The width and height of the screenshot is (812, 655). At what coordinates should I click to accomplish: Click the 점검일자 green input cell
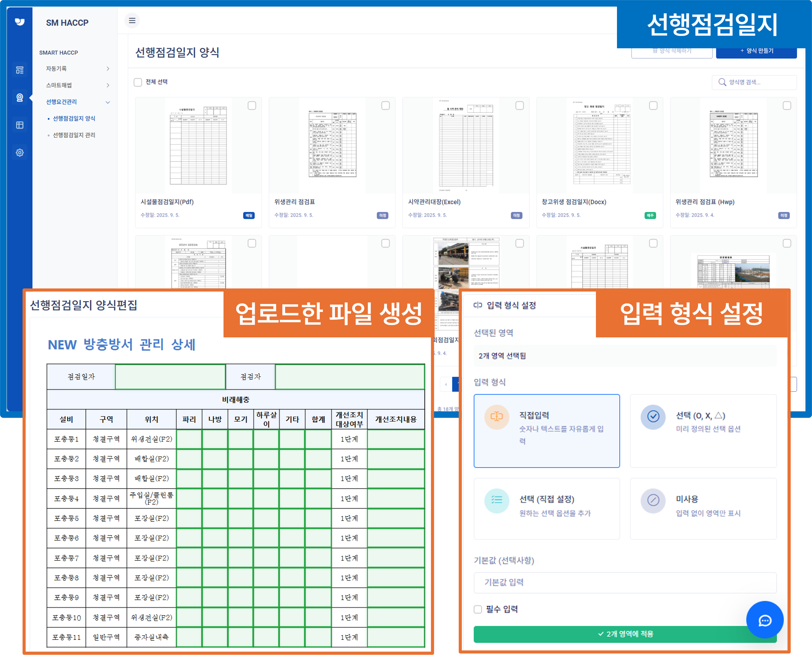click(170, 376)
